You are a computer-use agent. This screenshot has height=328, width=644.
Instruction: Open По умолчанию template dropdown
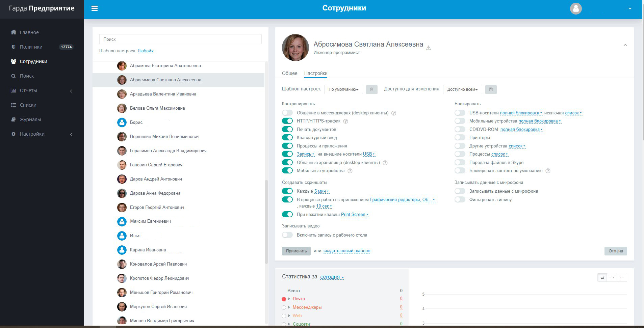pos(343,89)
